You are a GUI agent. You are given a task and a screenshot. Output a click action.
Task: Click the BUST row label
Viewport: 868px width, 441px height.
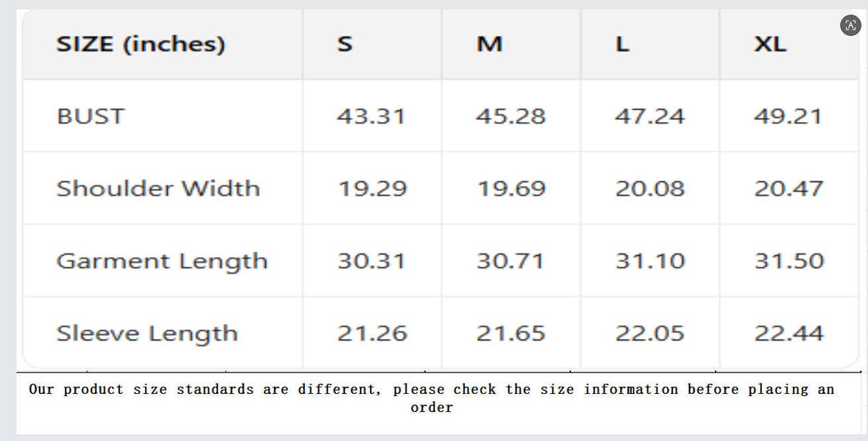point(90,117)
